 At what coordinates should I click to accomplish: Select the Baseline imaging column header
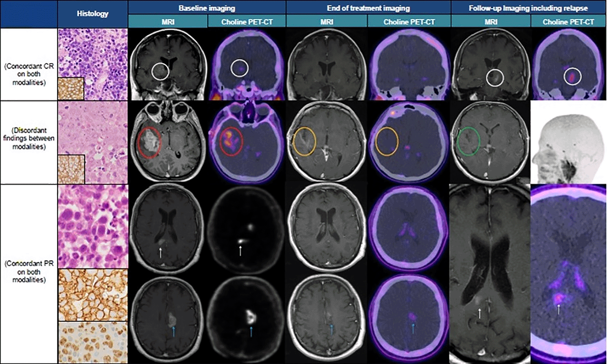(x=207, y=7)
